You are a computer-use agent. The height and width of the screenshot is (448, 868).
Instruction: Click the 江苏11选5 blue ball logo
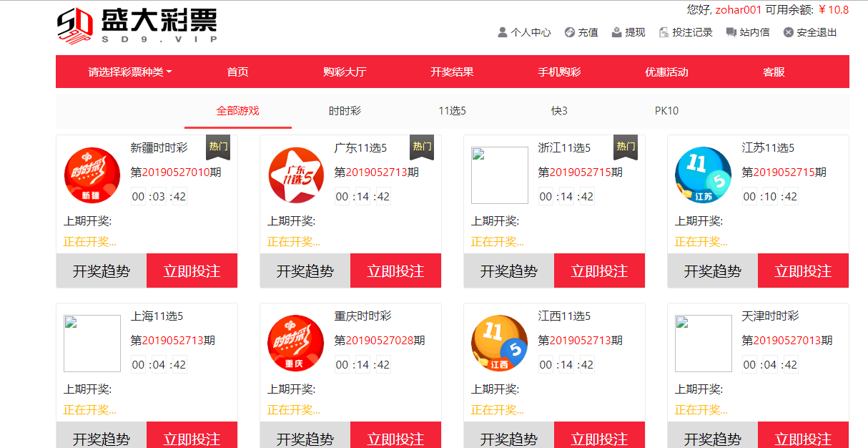(703, 175)
